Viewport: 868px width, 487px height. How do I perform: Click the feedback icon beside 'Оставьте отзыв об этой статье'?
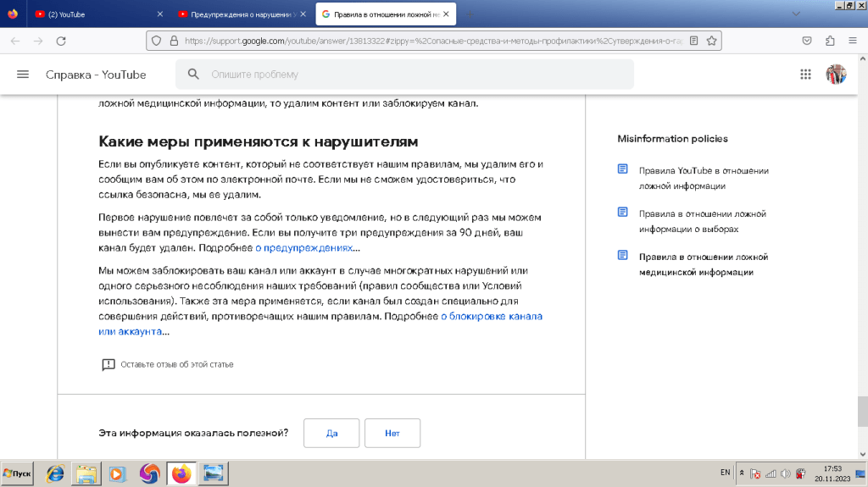(108, 364)
